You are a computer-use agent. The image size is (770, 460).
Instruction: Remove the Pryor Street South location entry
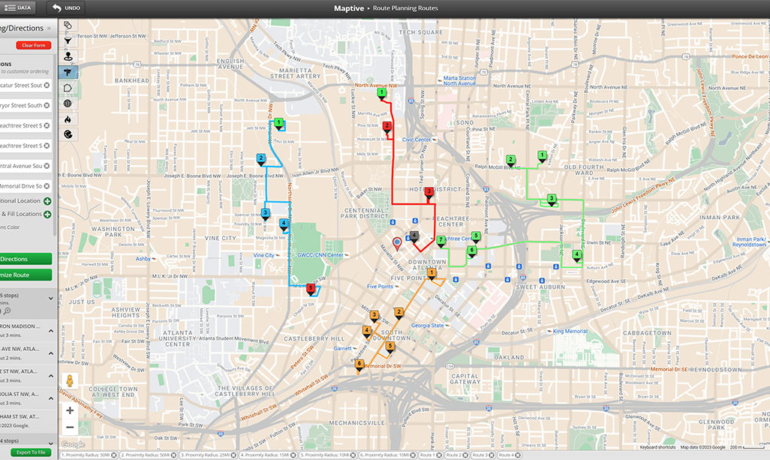(47, 106)
